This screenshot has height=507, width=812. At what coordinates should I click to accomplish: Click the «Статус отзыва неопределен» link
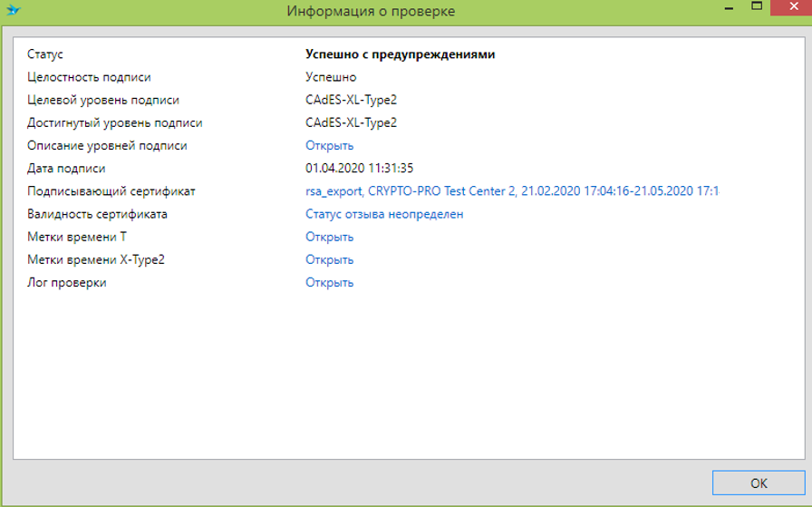tap(384, 214)
